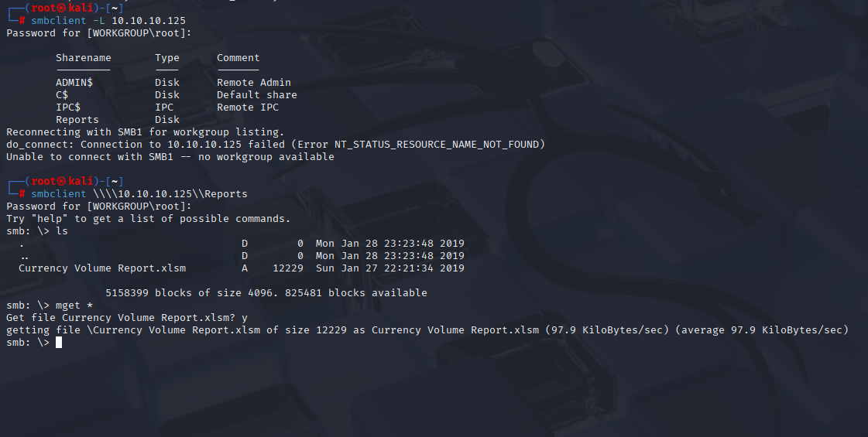The width and height of the screenshot is (868, 437).
Task: Click the 'blocks available' summary line
Action: 266,292
